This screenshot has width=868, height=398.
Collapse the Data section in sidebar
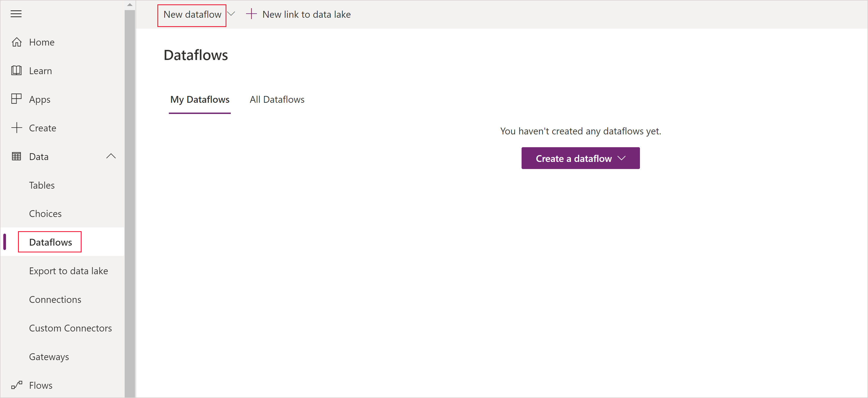point(111,156)
